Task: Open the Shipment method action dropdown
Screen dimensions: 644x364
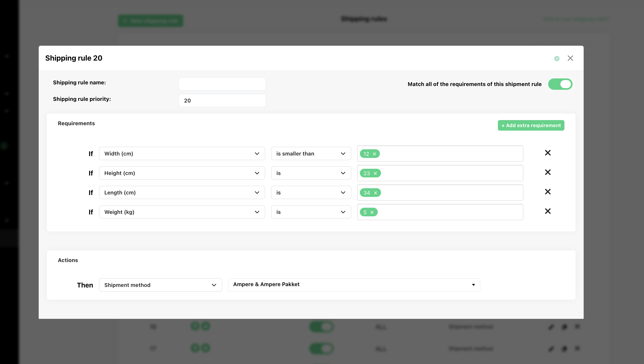Action: click(160, 285)
